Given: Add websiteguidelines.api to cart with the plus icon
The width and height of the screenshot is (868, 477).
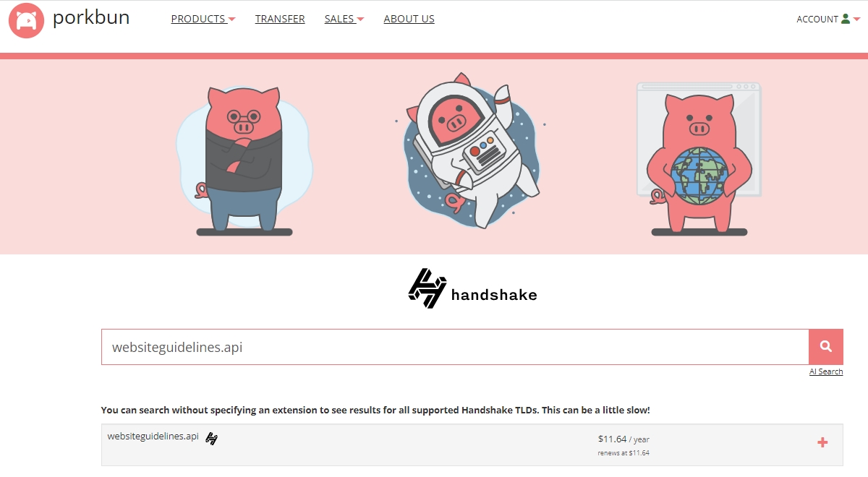Looking at the screenshot, I should click(x=822, y=442).
